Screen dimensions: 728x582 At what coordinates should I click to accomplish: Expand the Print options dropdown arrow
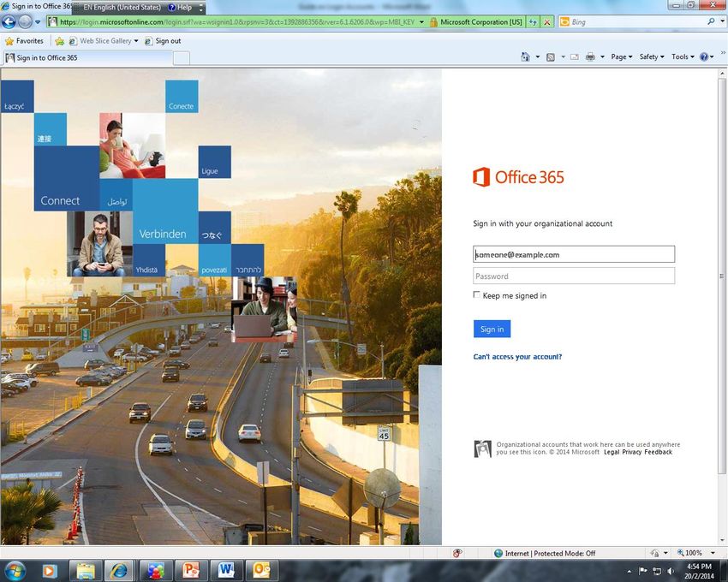602,56
